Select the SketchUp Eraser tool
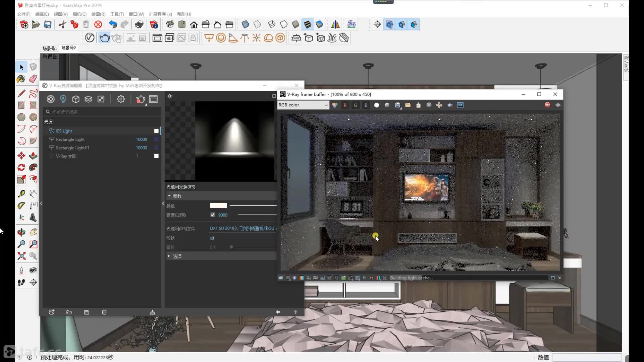The width and height of the screenshot is (644, 362). pos(33,79)
